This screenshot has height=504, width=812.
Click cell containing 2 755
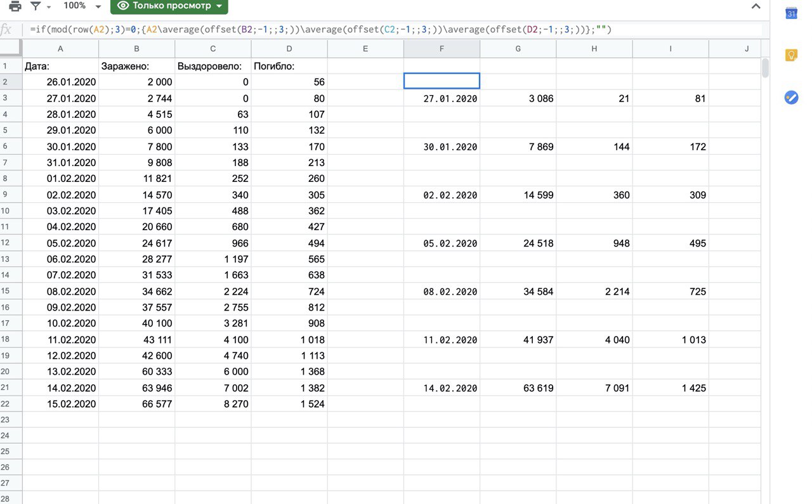coord(213,307)
